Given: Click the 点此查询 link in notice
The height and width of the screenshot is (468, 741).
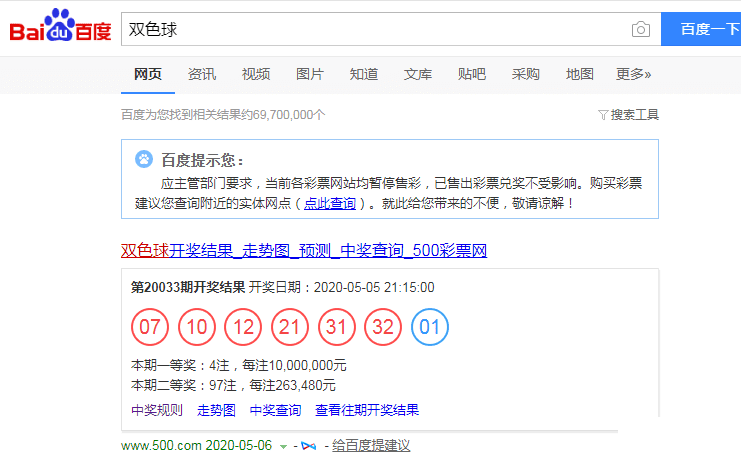Looking at the screenshot, I should coord(330,202).
